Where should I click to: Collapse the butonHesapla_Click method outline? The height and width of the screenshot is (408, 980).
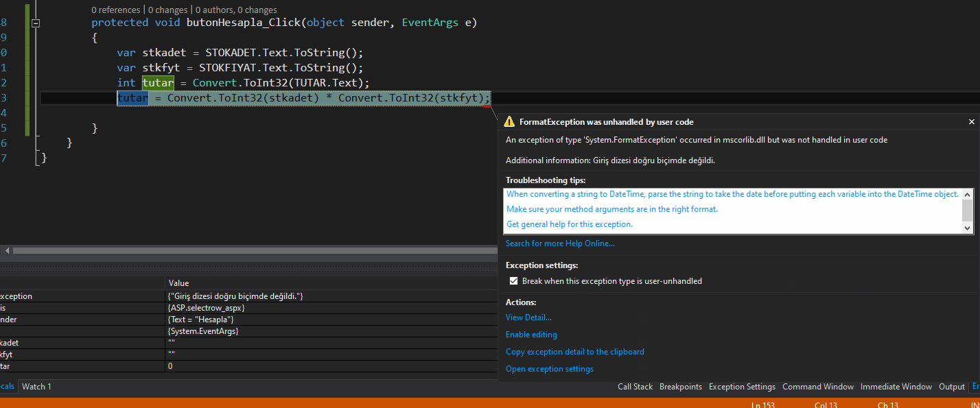36,23
